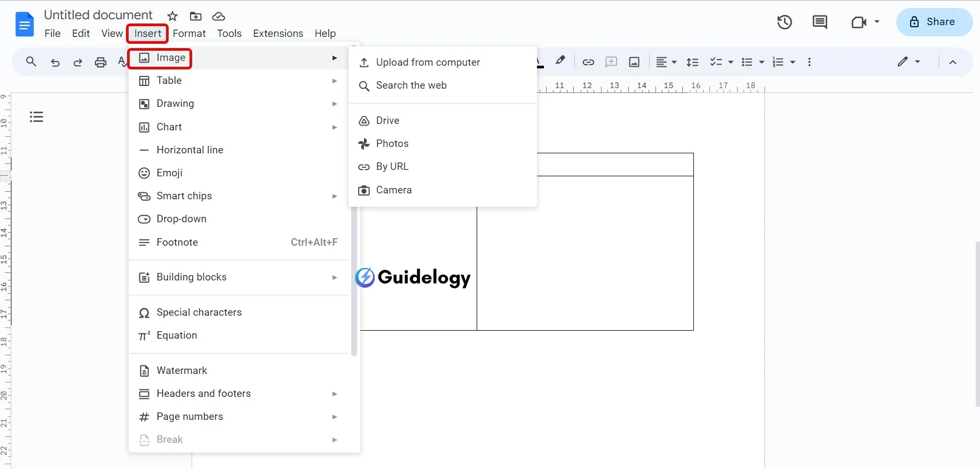Open the Extensions menu

[278, 33]
